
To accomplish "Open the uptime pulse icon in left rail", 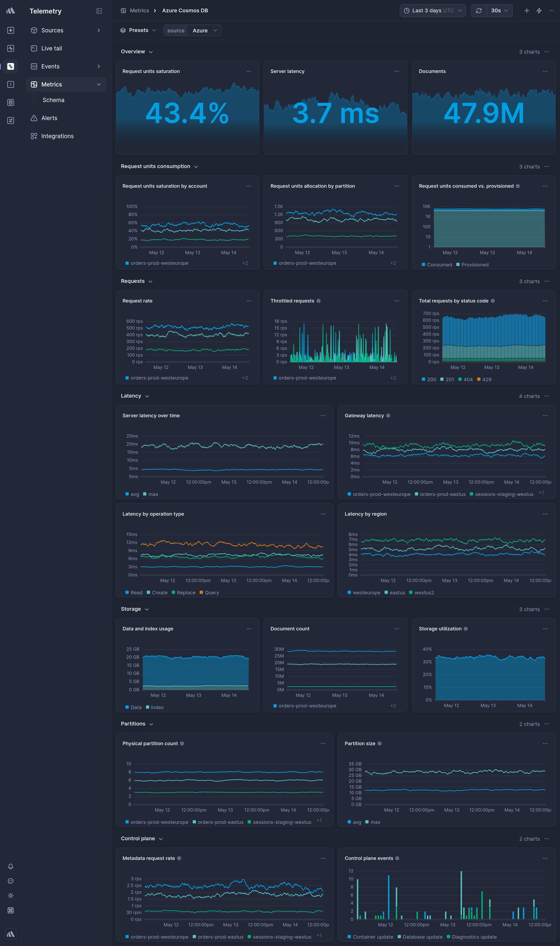I will pyautogui.click(x=11, y=48).
